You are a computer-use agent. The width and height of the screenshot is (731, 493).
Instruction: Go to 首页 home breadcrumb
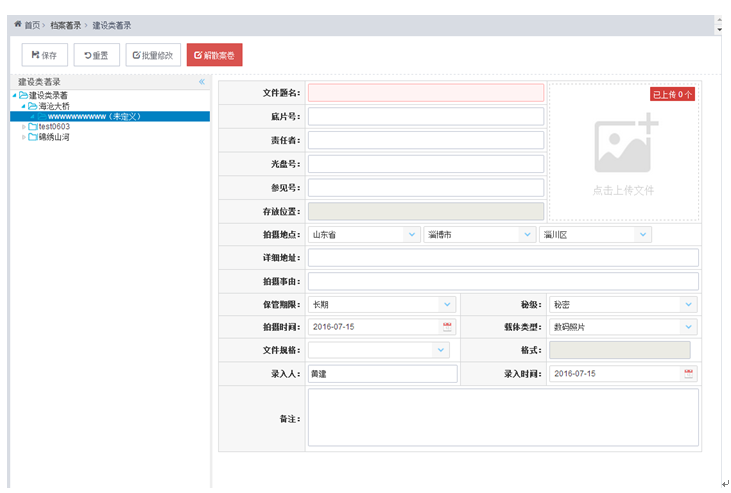coord(32,25)
